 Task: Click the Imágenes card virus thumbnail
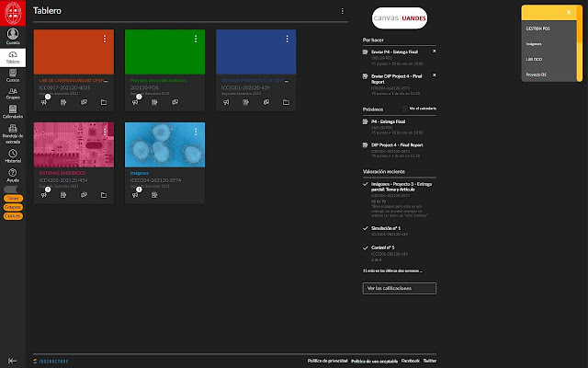pos(165,144)
